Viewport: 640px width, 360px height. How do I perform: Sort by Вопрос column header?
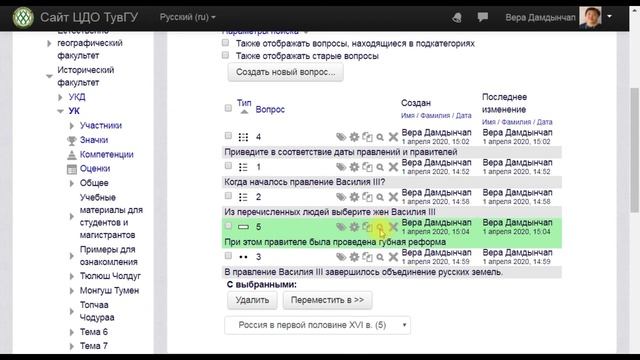pos(270,109)
